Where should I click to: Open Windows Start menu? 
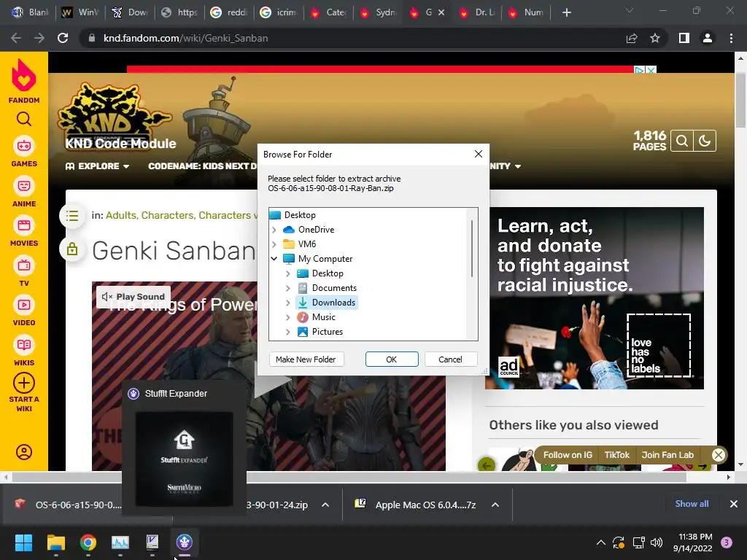point(23,542)
